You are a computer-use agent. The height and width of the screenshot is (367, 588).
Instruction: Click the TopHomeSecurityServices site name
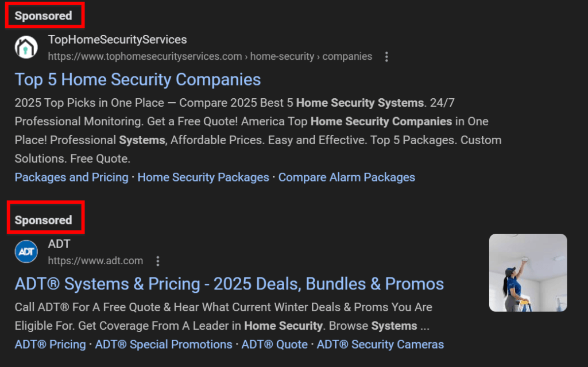point(117,40)
